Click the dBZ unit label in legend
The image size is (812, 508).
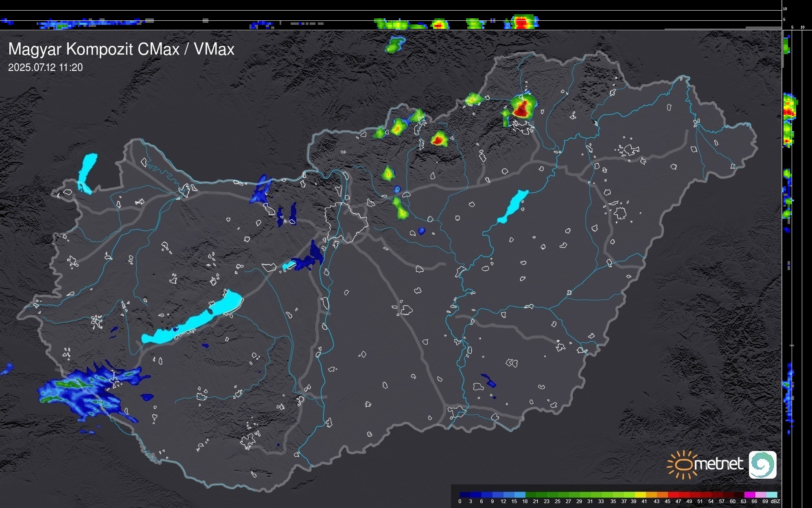(775, 501)
